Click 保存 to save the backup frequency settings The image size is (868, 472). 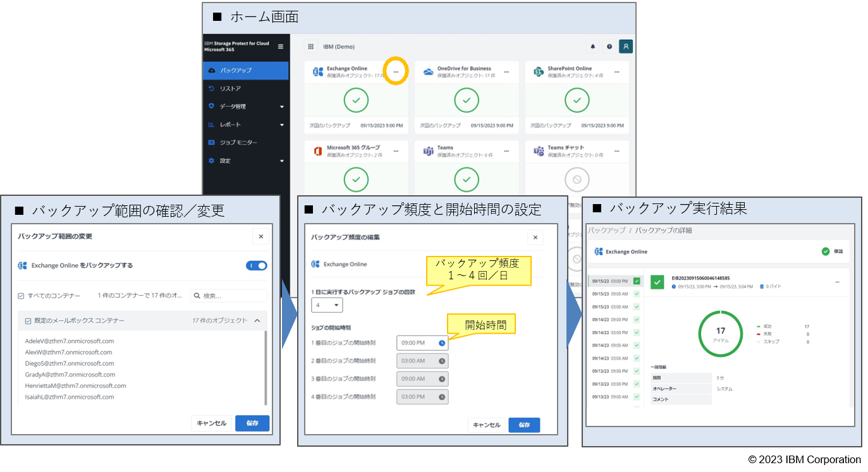pyautogui.click(x=524, y=425)
